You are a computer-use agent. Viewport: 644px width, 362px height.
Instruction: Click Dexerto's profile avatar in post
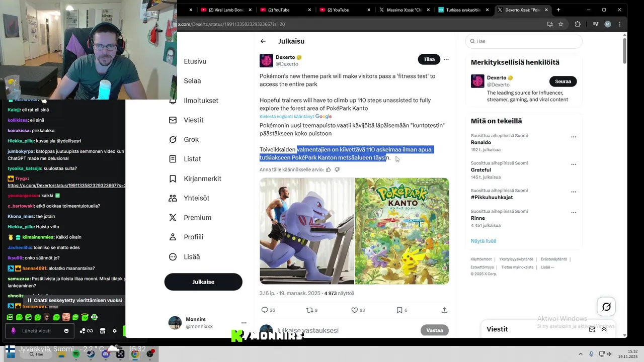[266, 61]
